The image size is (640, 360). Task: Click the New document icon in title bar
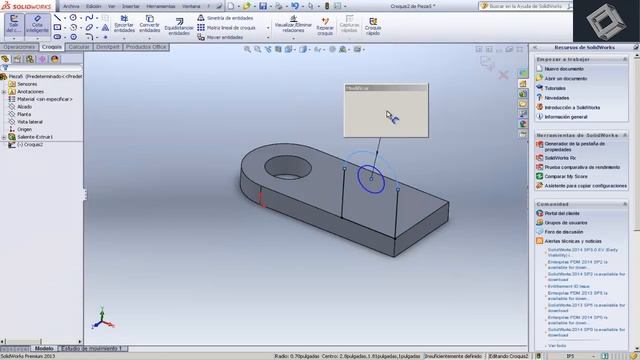[x=231, y=6]
